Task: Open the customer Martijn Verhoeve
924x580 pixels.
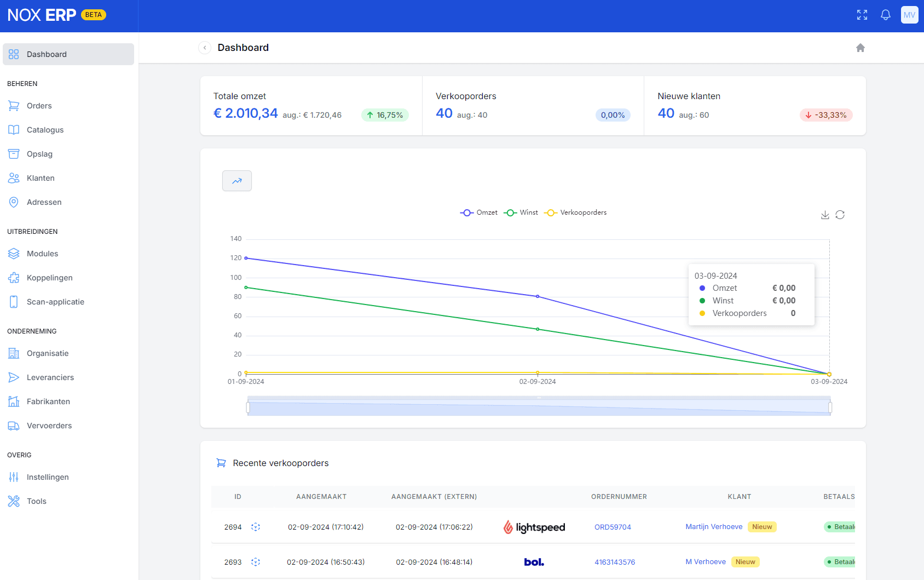Action: (x=714, y=526)
